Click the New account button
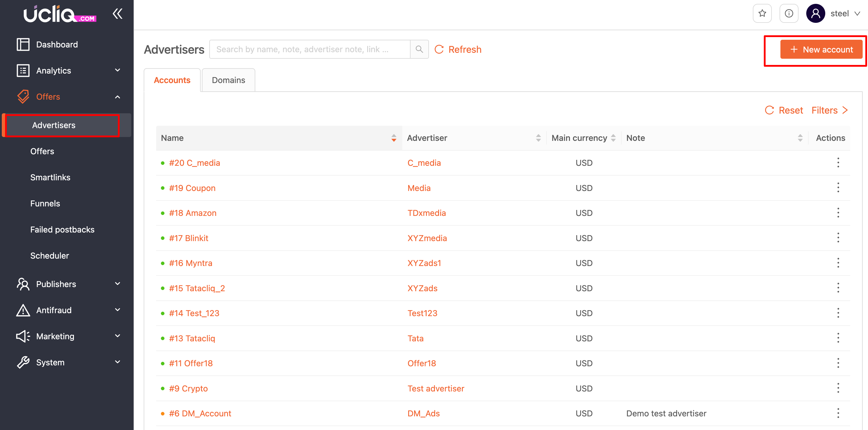868x430 pixels. [x=821, y=50]
